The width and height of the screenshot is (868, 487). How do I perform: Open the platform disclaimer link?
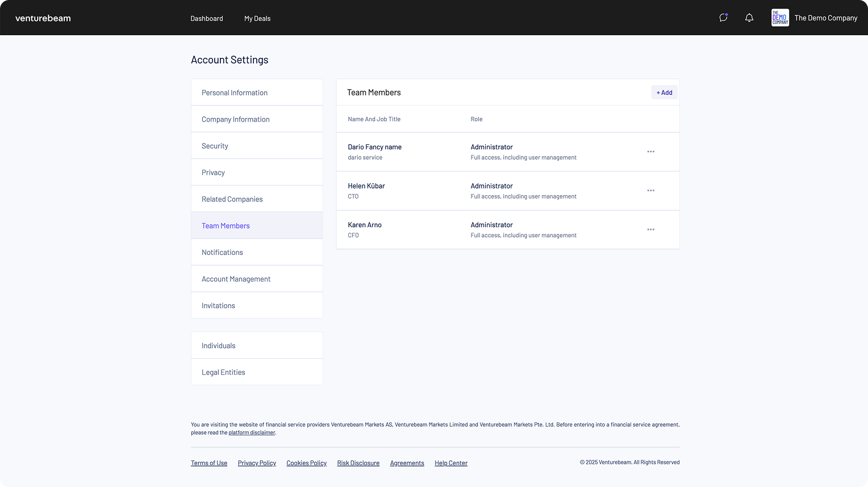click(252, 433)
